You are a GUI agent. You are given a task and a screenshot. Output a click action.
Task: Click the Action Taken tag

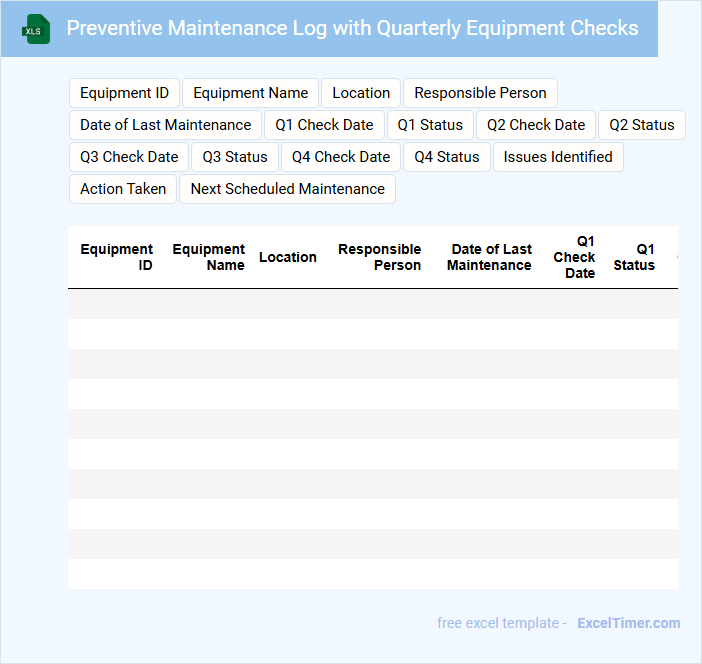(x=123, y=189)
